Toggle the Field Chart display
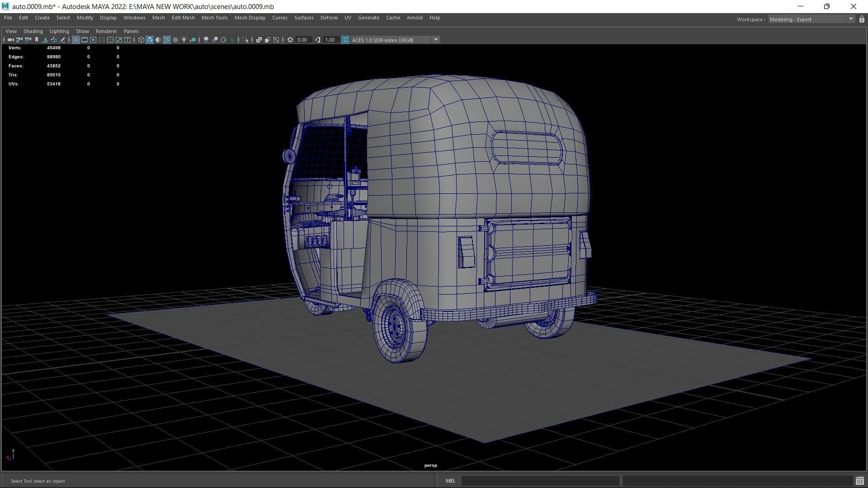The width and height of the screenshot is (868, 488). (110, 40)
